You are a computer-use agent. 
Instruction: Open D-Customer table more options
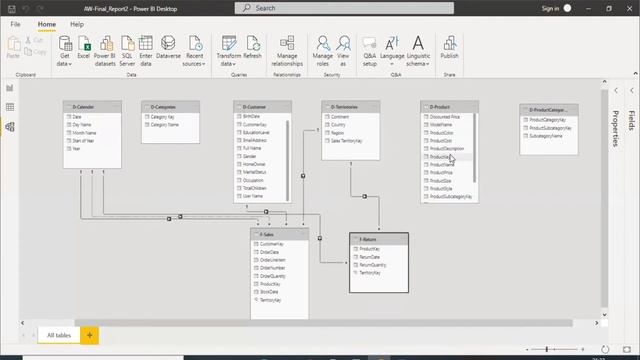pos(285,107)
